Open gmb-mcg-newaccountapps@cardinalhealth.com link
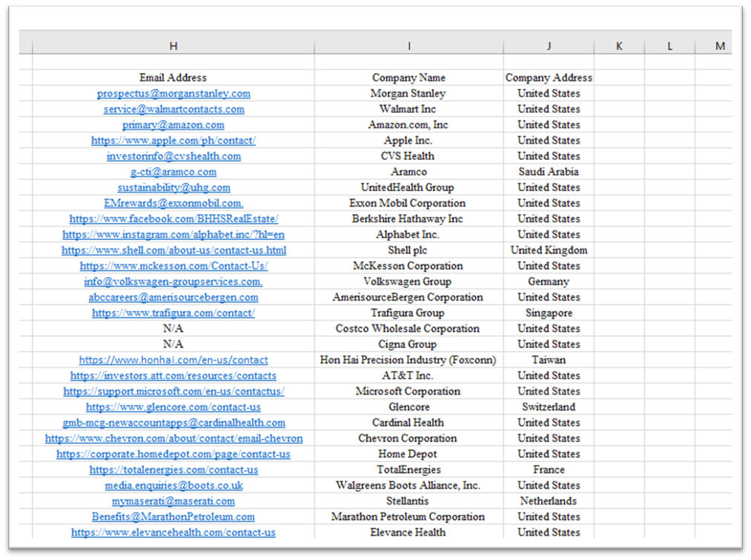Screen dimensions: 751x560 [174, 423]
